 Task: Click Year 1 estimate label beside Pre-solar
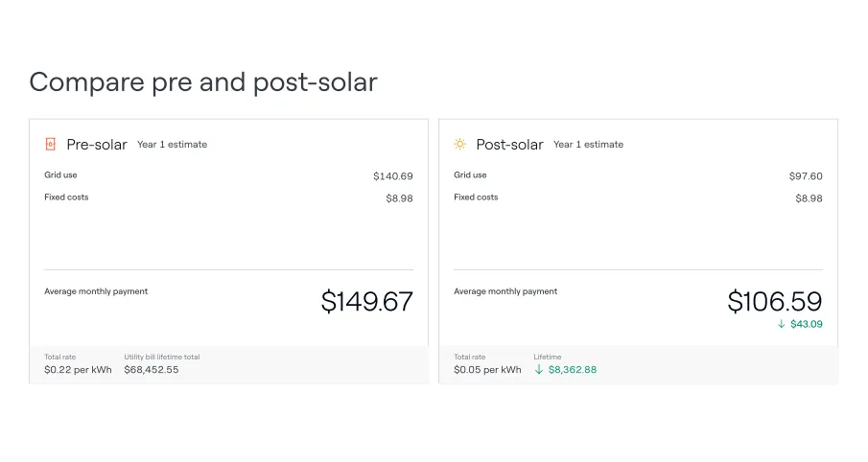[172, 145]
